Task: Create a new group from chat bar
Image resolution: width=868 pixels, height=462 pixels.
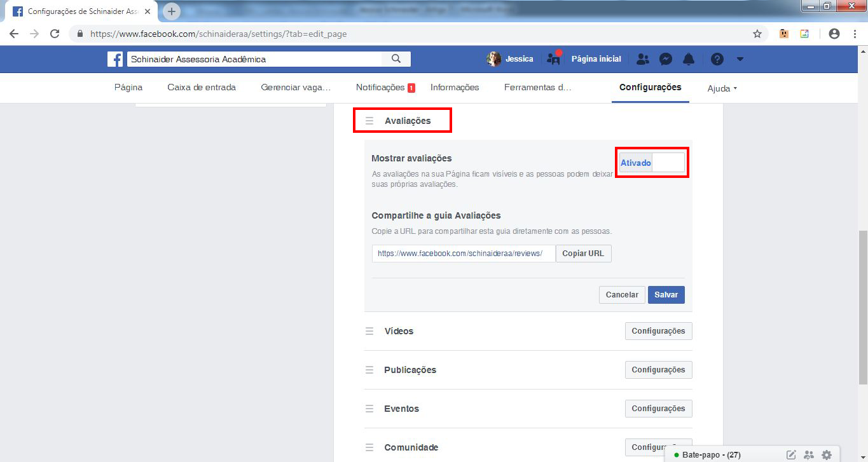Action: coord(809,454)
